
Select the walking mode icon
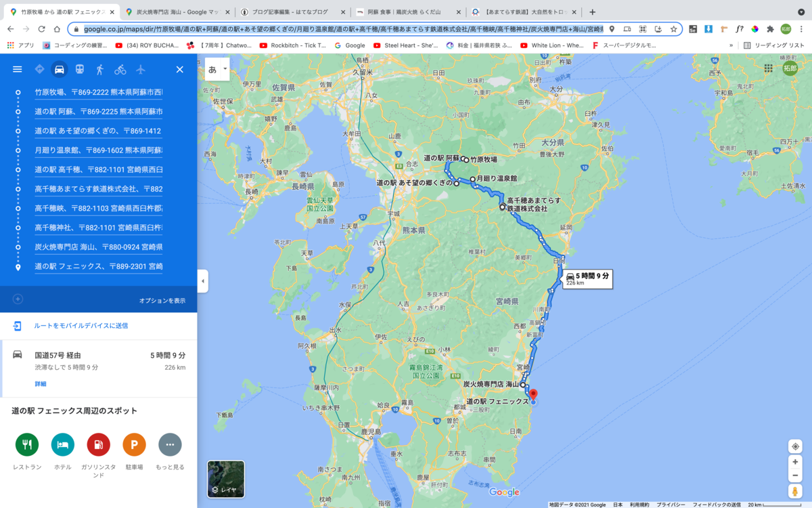(100, 69)
